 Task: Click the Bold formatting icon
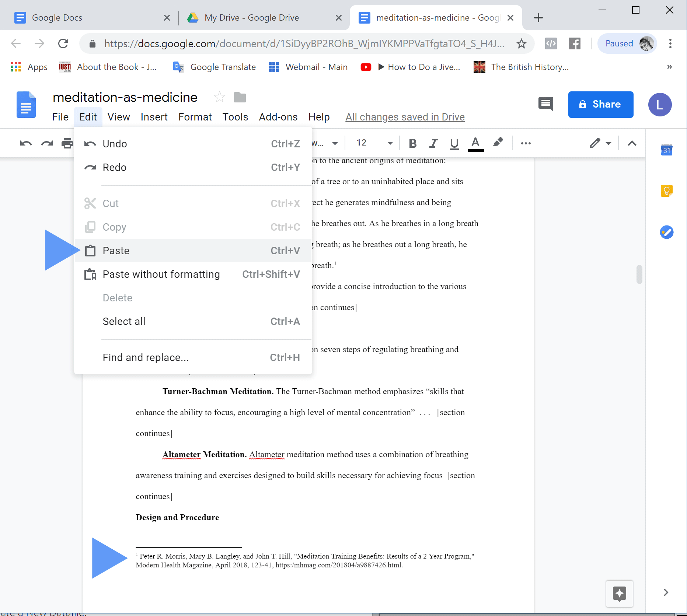[413, 143]
